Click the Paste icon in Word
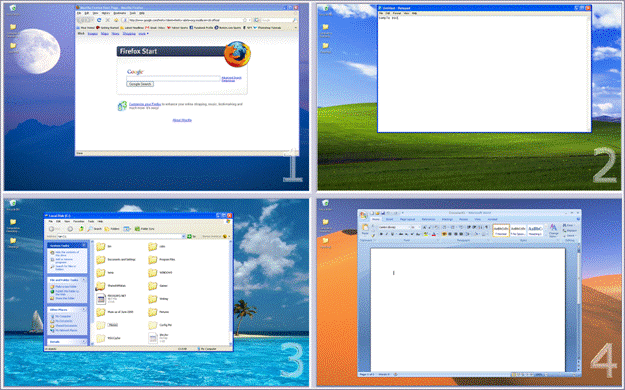The width and height of the screenshot is (625, 390). pos(365,229)
